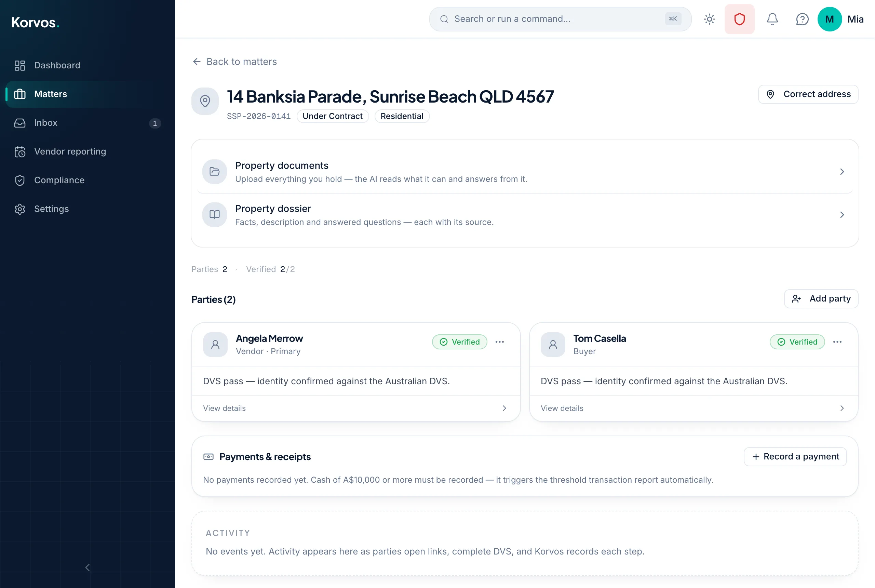The image size is (875, 588).
Task: Toggle the light/dark theme sun icon
Action: [709, 19]
